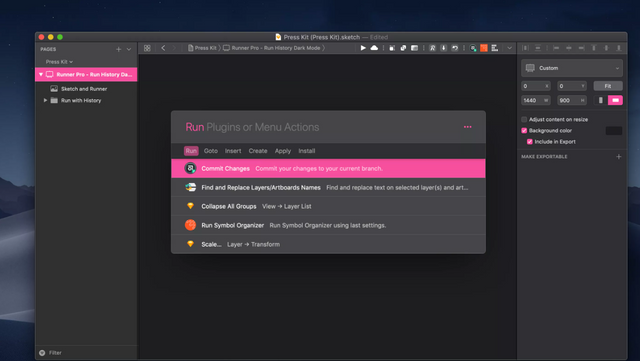Image resolution: width=640 pixels, height=361 pixels.
Task: Open the three-dot menu in Runner dialog
Action: 468,127
